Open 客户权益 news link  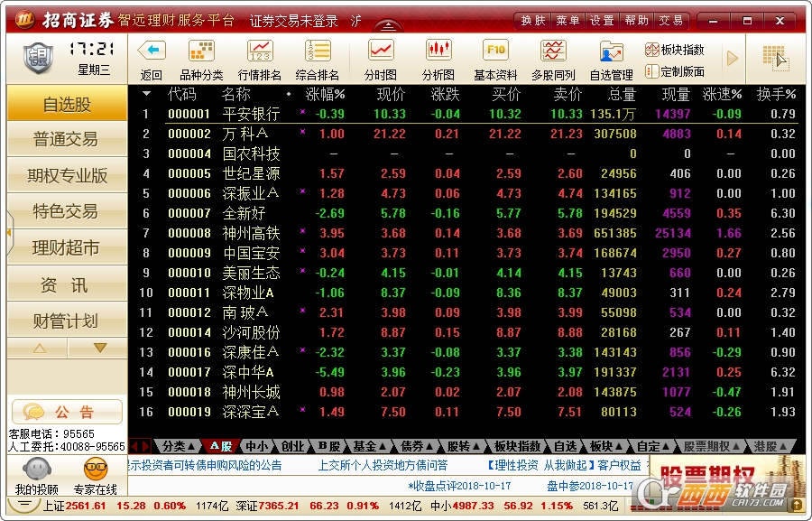click(619, 465)
